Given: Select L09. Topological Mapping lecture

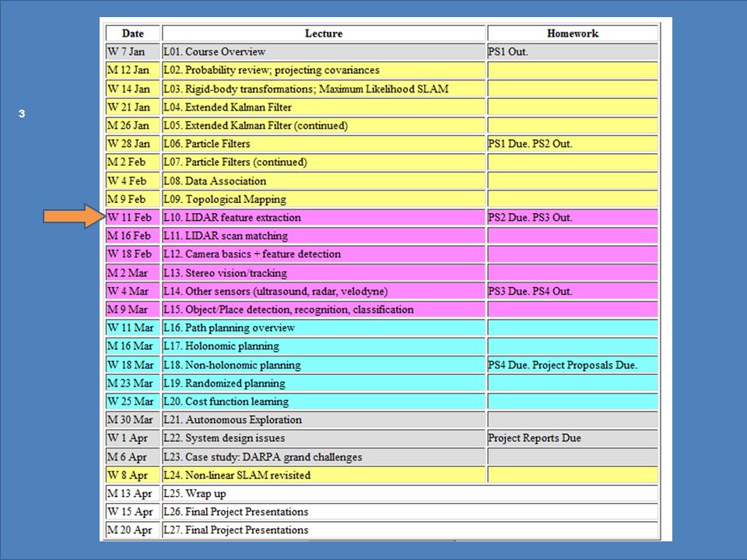Looking at the screenshot, I should [324, 199].
